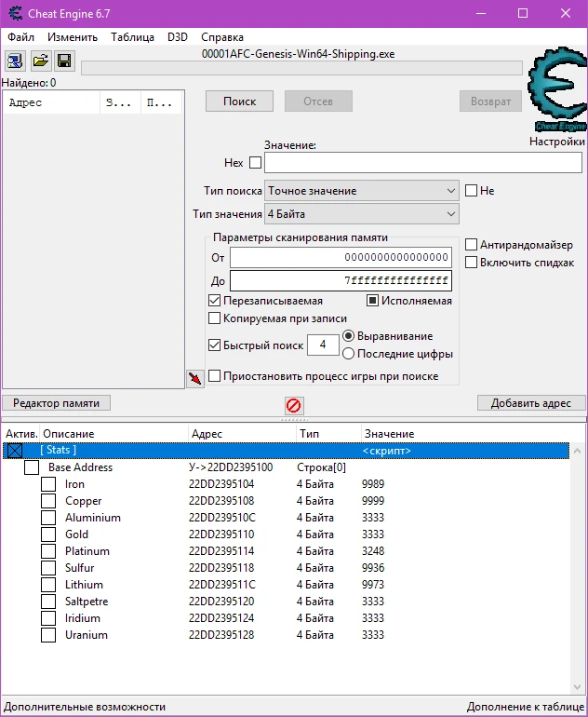Open the Справка menu
The image size is (588, 717).
point(222,37)
